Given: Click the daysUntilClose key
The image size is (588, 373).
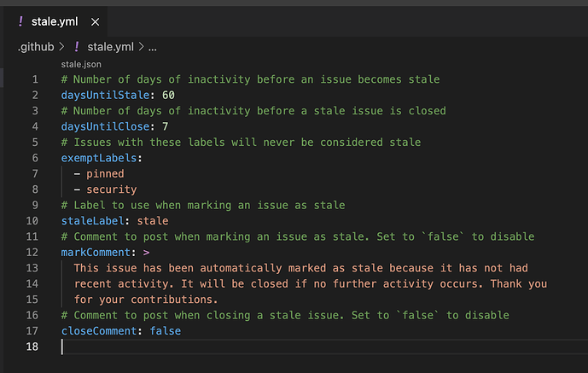Looking at the screenshot, I should point(105,126).
